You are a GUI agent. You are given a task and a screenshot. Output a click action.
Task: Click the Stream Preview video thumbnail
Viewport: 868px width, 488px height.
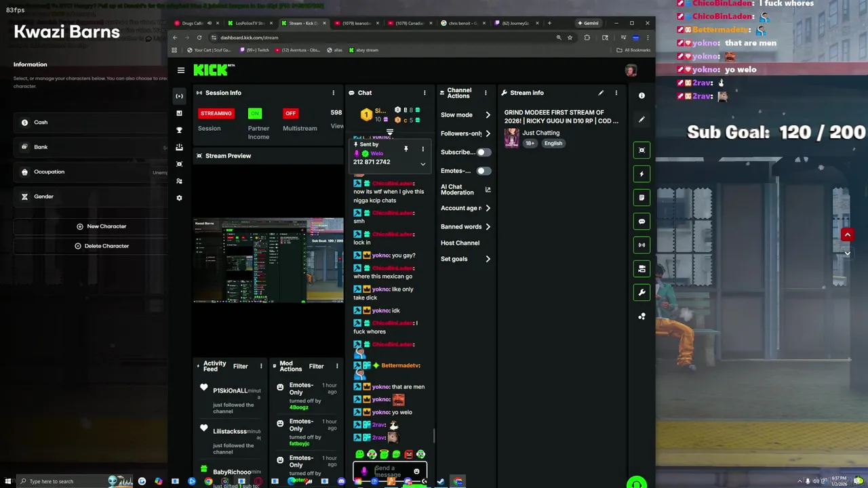269,260
